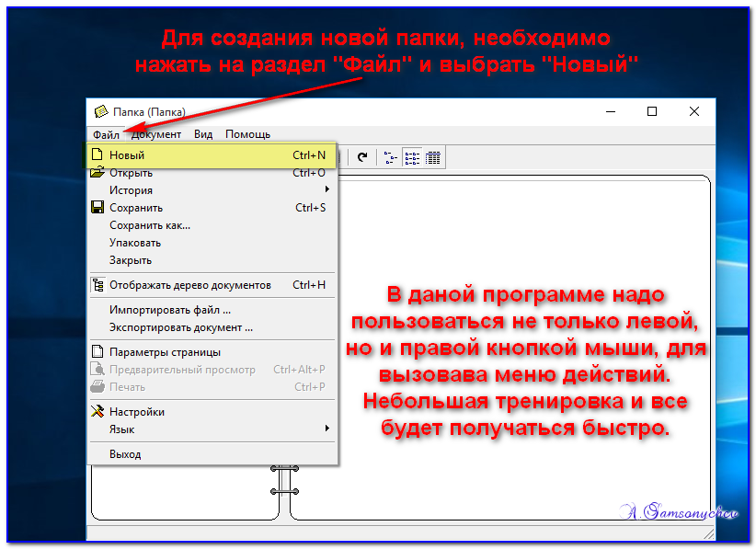Click the open folder icon beside Открыть
The image size is (756, 549).
click(x=97, y=173)
